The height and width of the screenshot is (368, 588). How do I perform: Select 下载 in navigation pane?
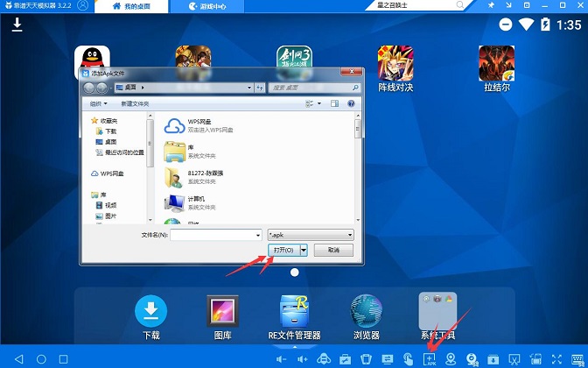[x=106, y=131]
